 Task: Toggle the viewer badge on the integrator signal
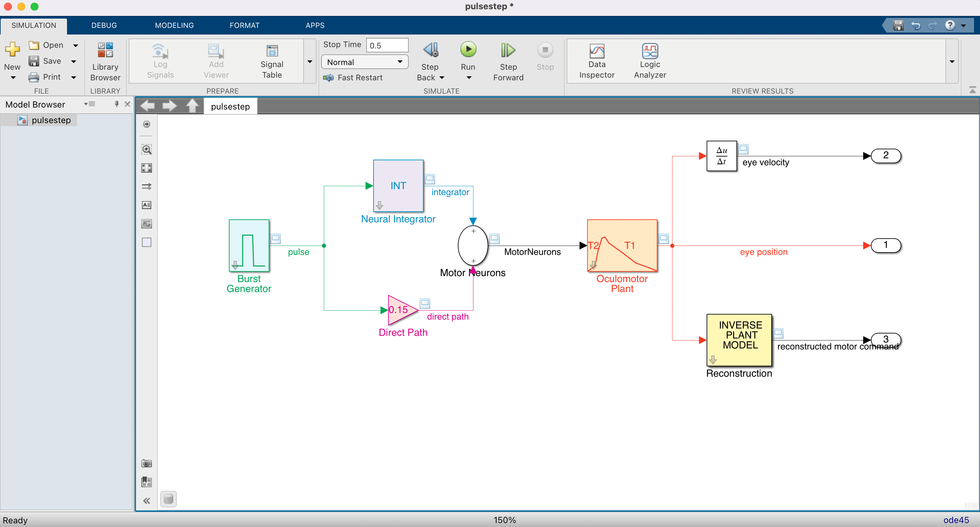point(430,179)
